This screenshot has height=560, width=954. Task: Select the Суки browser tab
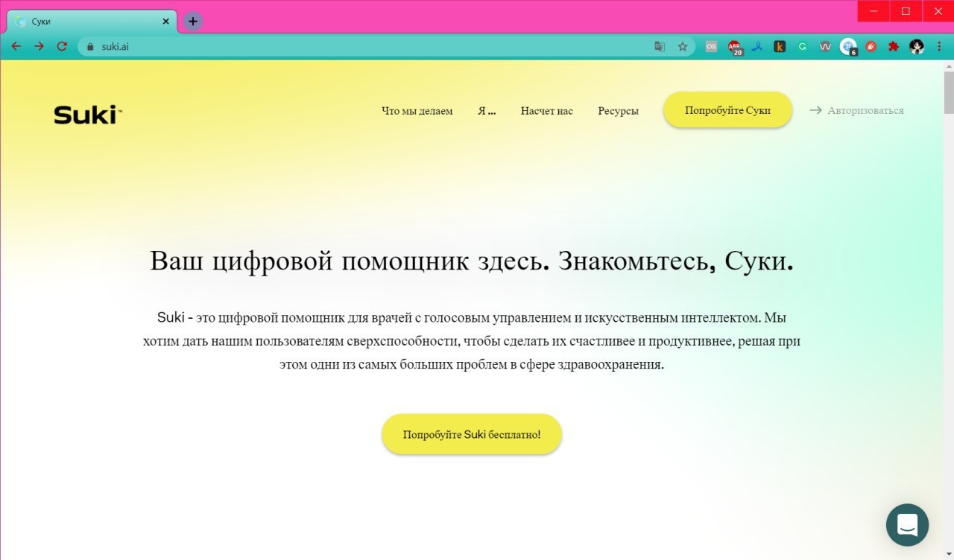[92, 22]
